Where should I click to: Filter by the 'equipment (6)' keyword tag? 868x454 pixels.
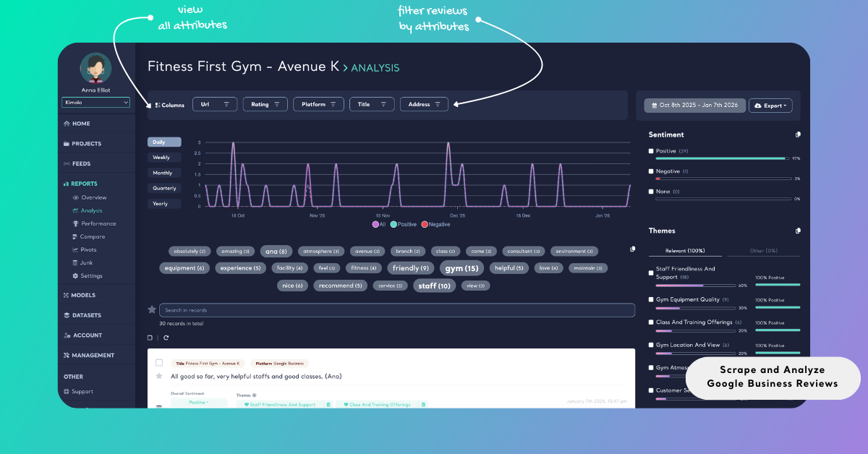coord(184,268)
